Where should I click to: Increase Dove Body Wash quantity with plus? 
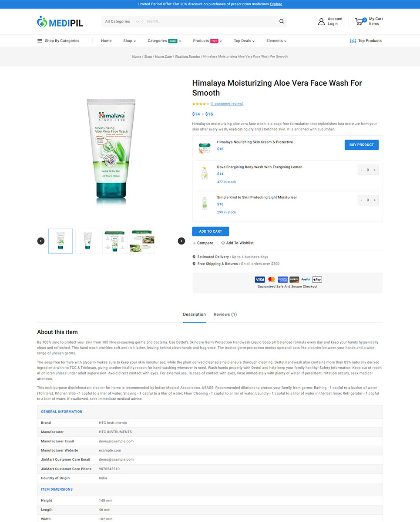coord(374,170)
